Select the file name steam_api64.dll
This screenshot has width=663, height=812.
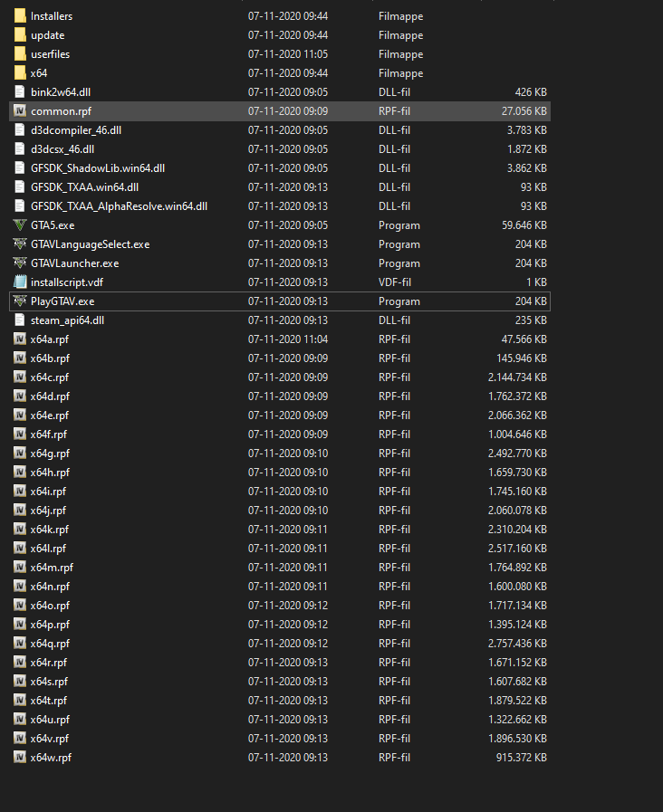pos(67,320)
